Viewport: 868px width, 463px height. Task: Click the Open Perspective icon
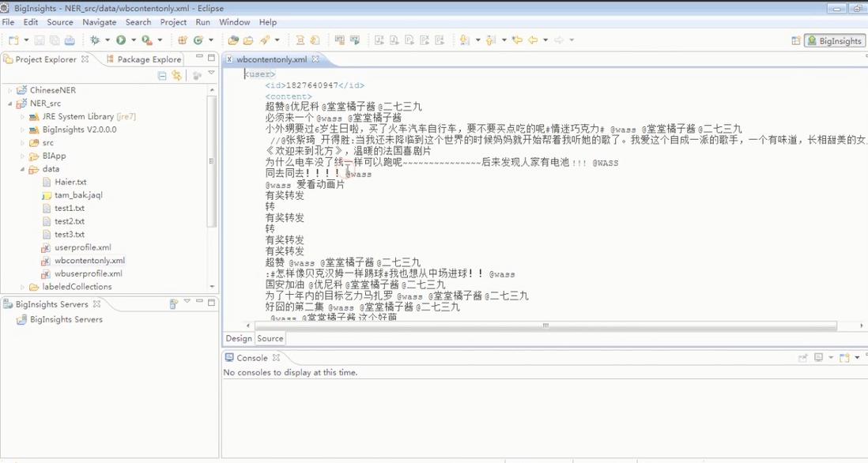tap(796, 40)
